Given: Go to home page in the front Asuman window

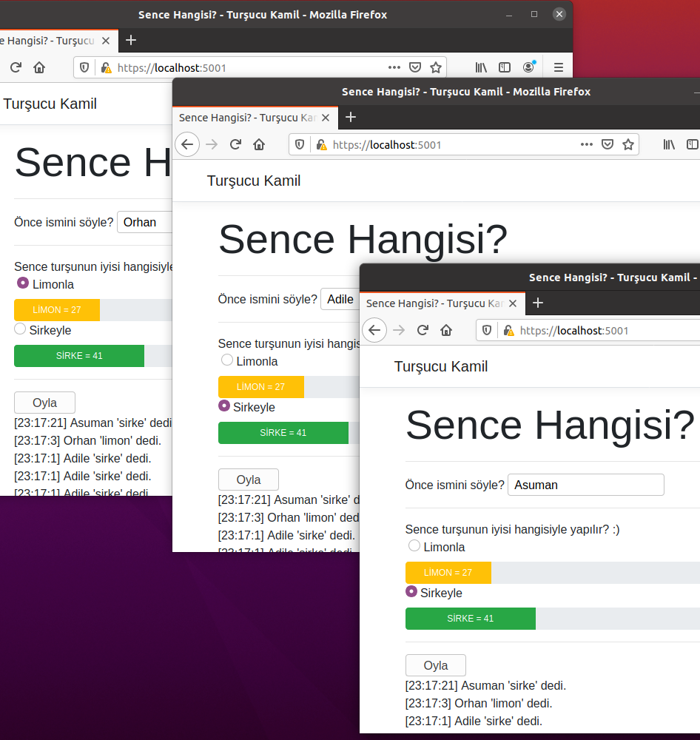Looking at the screenshot, I should [446, 330].
